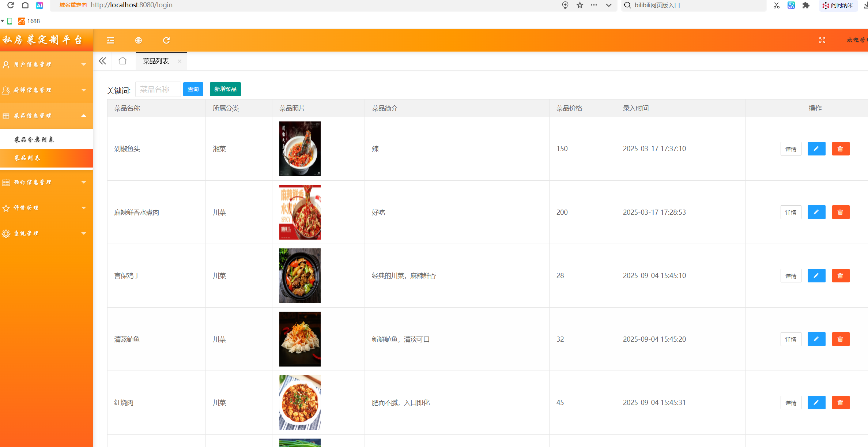Click the home icon tab
868x447 pixels.
click(122, 61)
